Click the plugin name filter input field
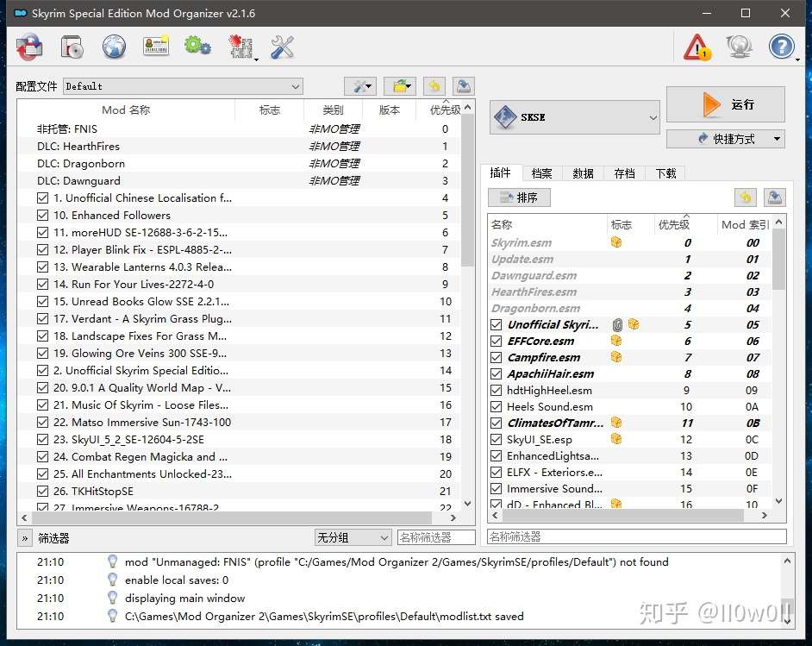The image size is (812, 646). [x=637, y=536]
